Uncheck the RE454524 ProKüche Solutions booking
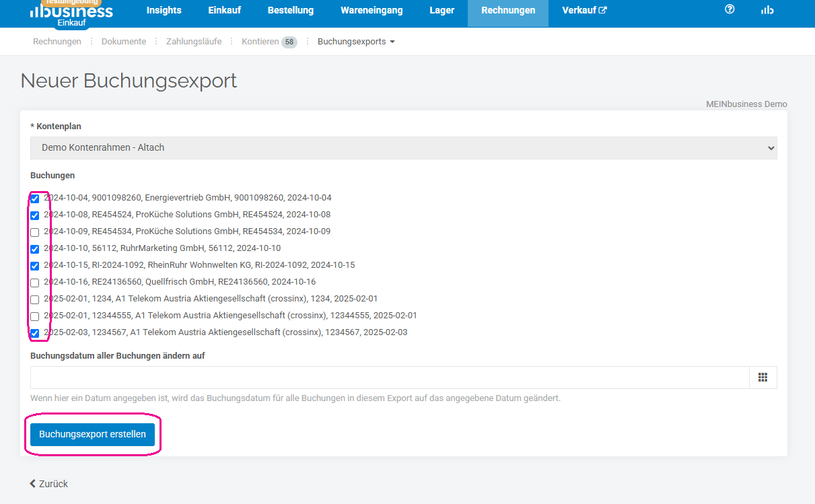The image size is (815, 504). coord(35,215)
